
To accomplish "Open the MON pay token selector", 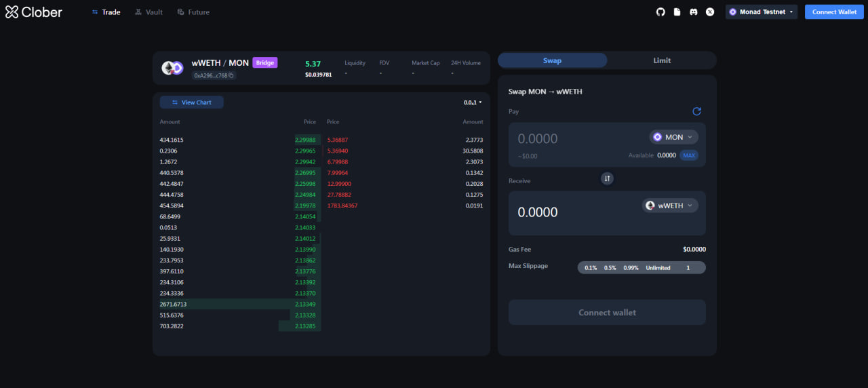I will click(674, 137).
